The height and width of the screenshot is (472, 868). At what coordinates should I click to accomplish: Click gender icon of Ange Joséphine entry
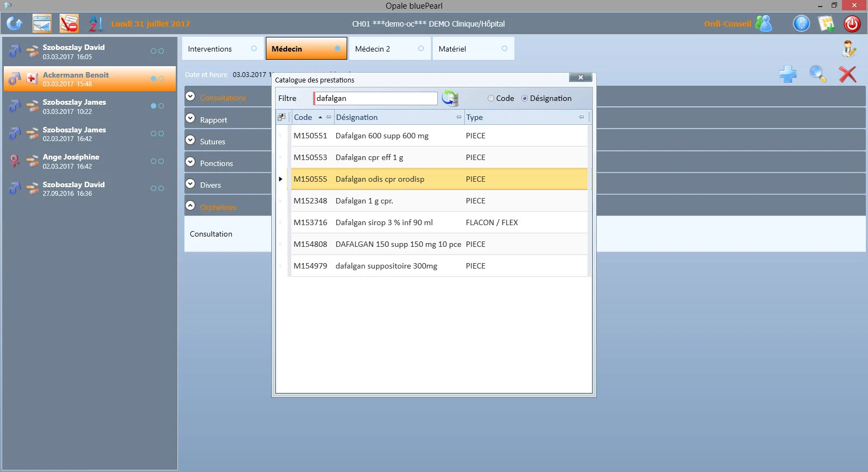[15, 161]
